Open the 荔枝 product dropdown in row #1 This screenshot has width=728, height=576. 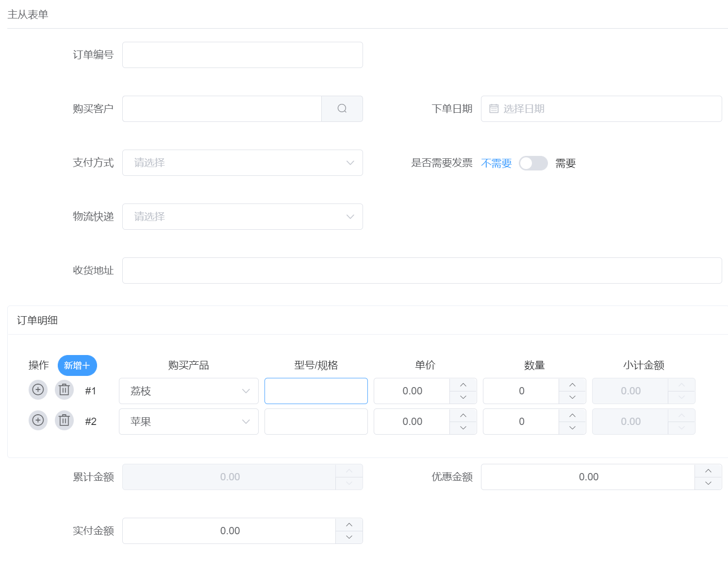(x=189, y=391)
